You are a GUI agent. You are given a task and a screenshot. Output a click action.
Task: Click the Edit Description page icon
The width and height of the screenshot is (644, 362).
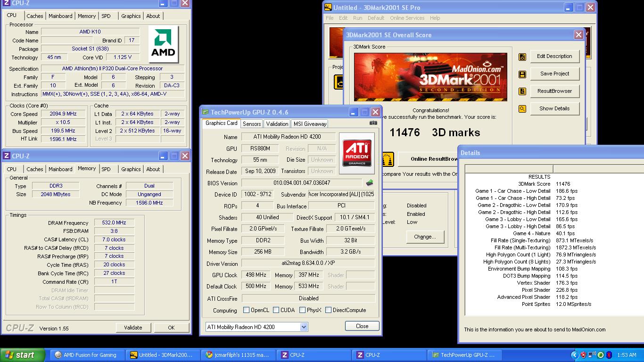522,57
